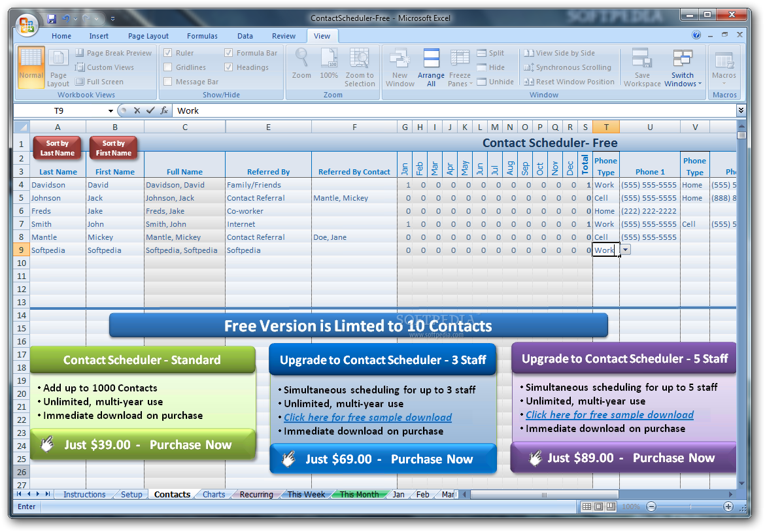
Task: Click Save Workspace
Action: point(642,67)
